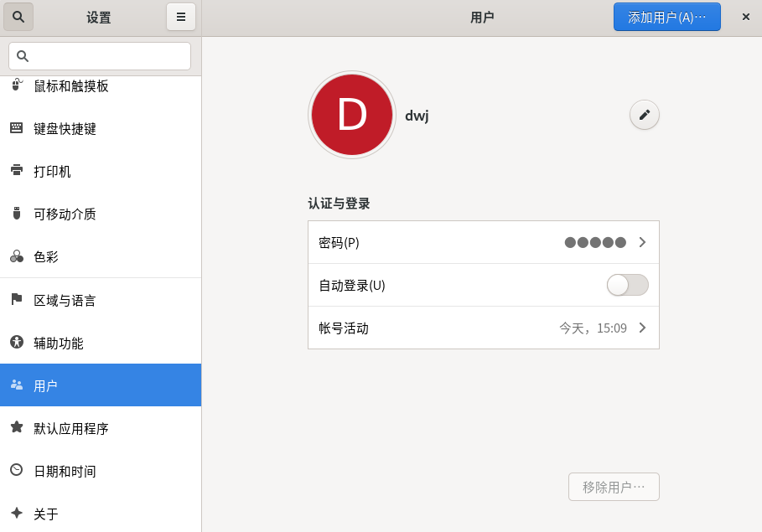This screenshot has width=762, height=532.
Task: Click the search icon button in header
Action: pyautogui.click(x=18, y=17)
